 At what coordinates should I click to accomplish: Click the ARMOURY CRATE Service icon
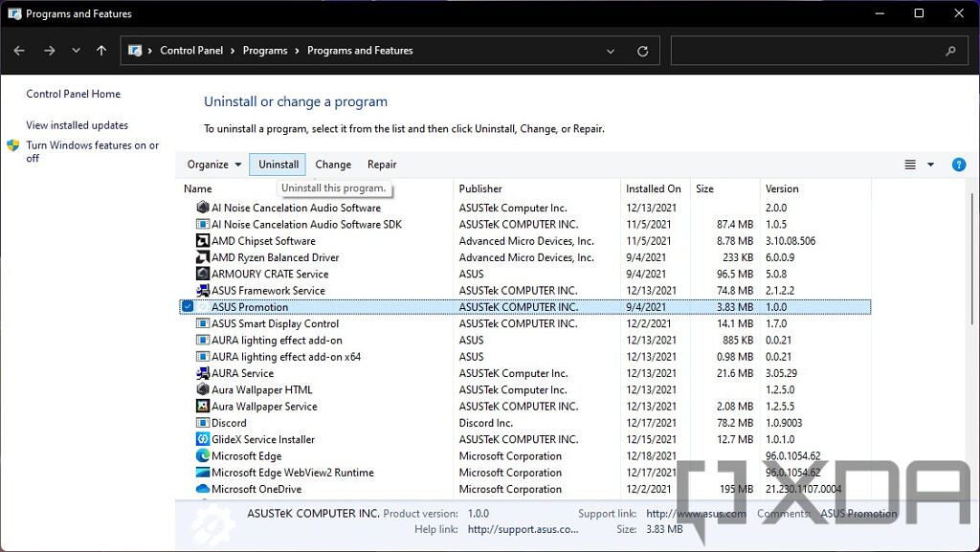(x=202, y=274)
